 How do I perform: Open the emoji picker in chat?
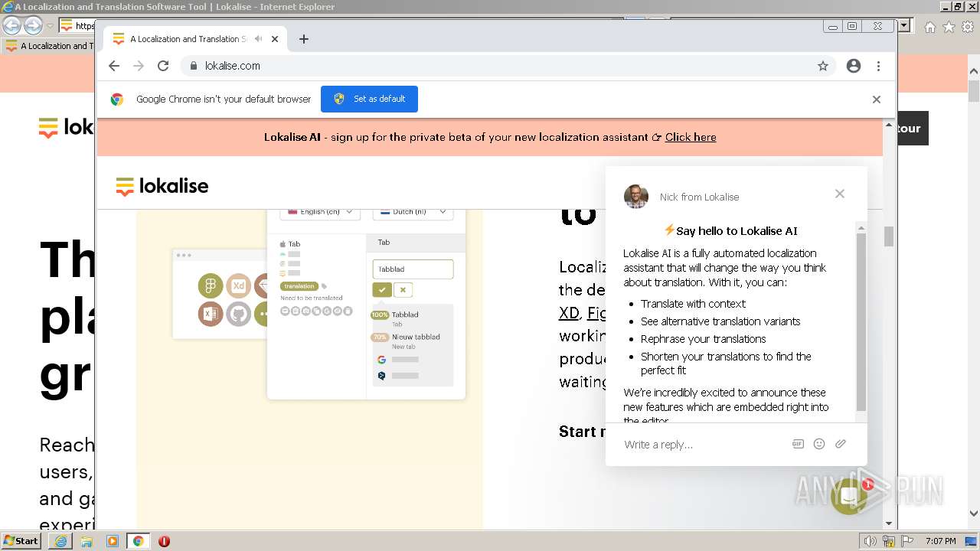[819, 444]
